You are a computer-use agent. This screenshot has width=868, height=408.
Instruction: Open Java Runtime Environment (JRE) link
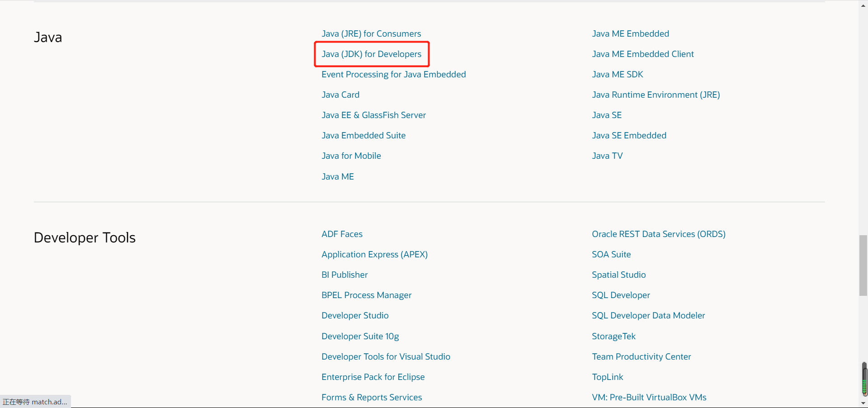tap(656, 95)
